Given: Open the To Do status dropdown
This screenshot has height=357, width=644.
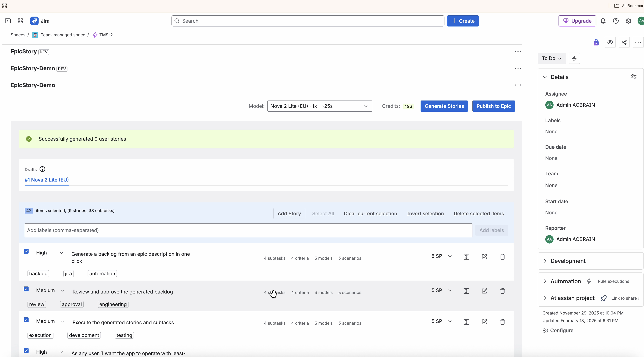Looking at the screenshot, I should tap(551, 58).
